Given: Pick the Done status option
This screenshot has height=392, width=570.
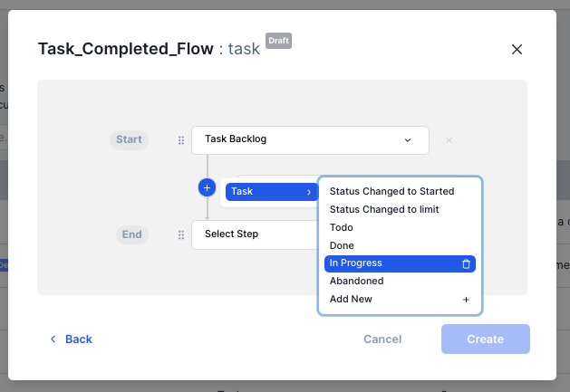Looking at the screenshot, I should pos(342,245).
